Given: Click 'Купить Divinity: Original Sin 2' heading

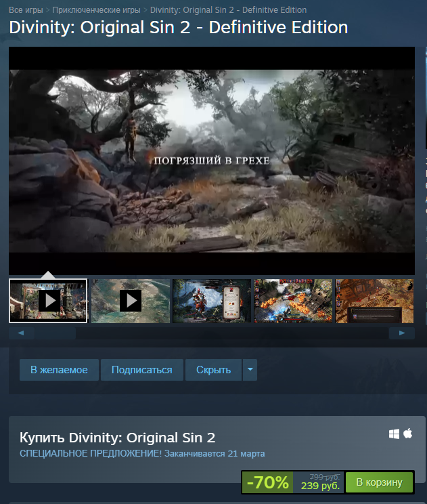Looking at the screenshot, I should [118, 438].
